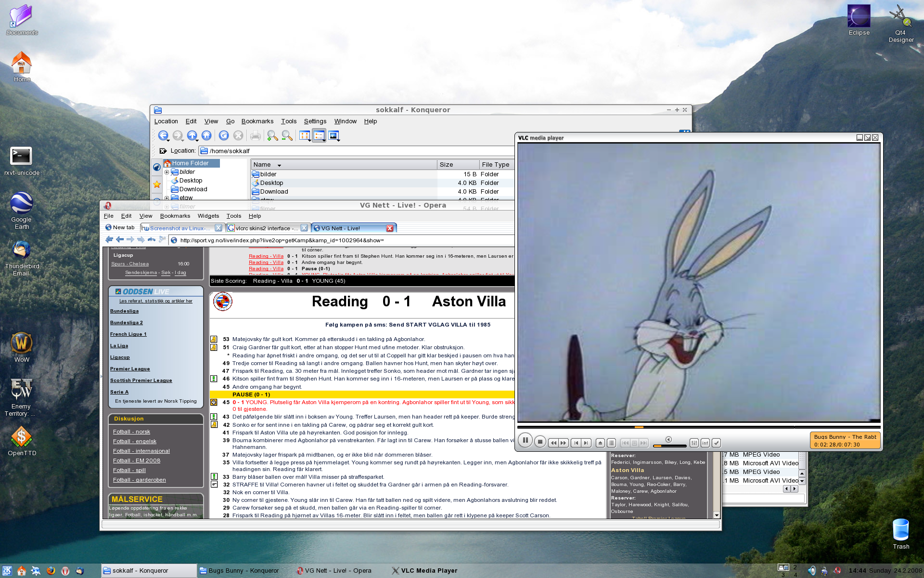Skip to next track in VLC
924x578 pixels.
(x=586, y=443)
